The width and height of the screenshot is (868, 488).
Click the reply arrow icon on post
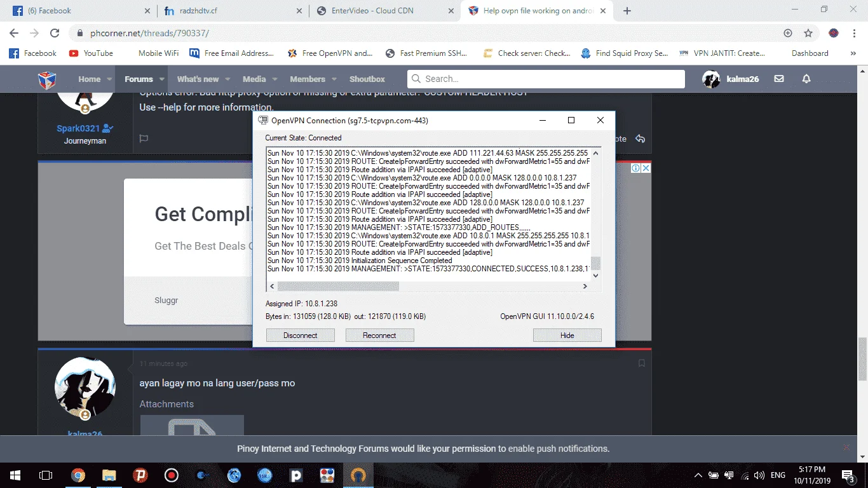[x=640, y=139]
